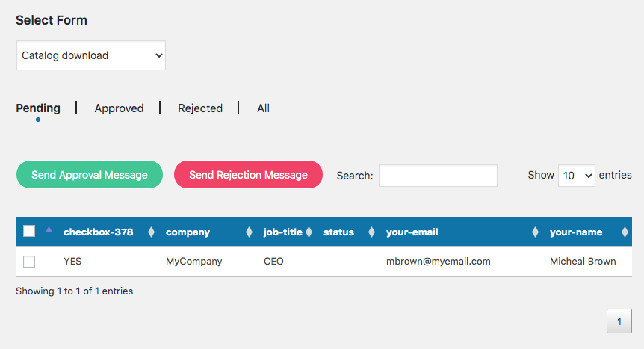Click Send Rejection Message button

click(x=248, y=175)
